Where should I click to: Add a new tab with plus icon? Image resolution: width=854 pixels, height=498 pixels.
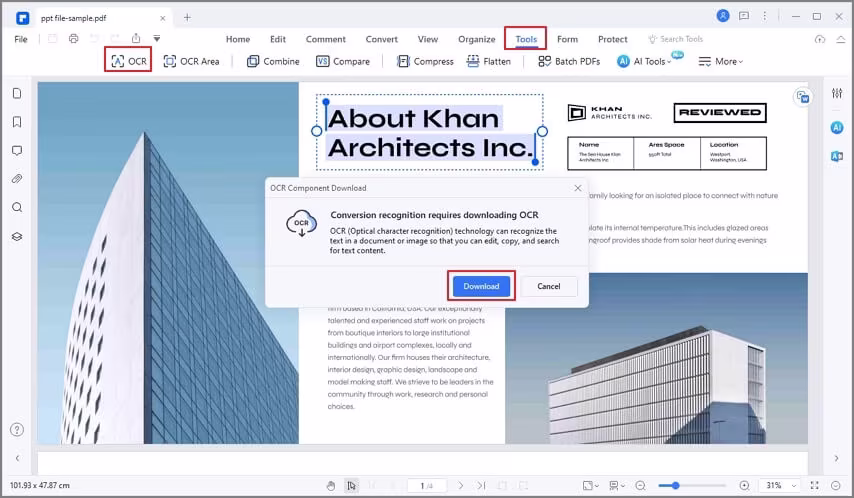[x=187, y=17]
